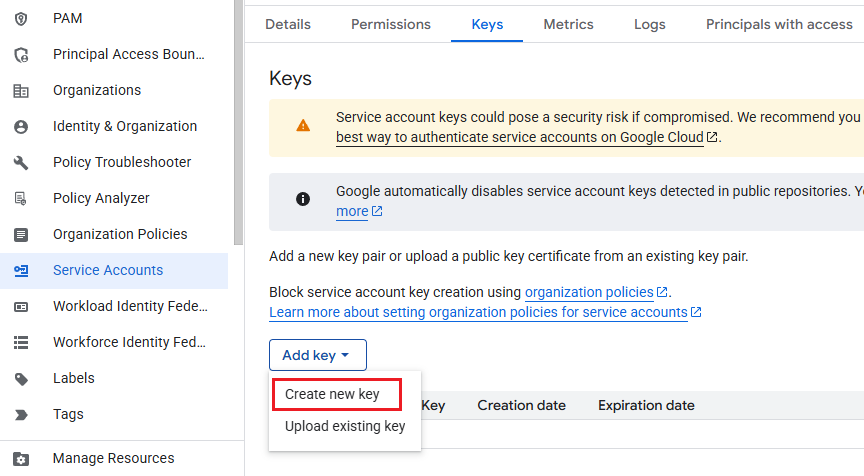Click the Manage Resources folder icon

[21, 458]
